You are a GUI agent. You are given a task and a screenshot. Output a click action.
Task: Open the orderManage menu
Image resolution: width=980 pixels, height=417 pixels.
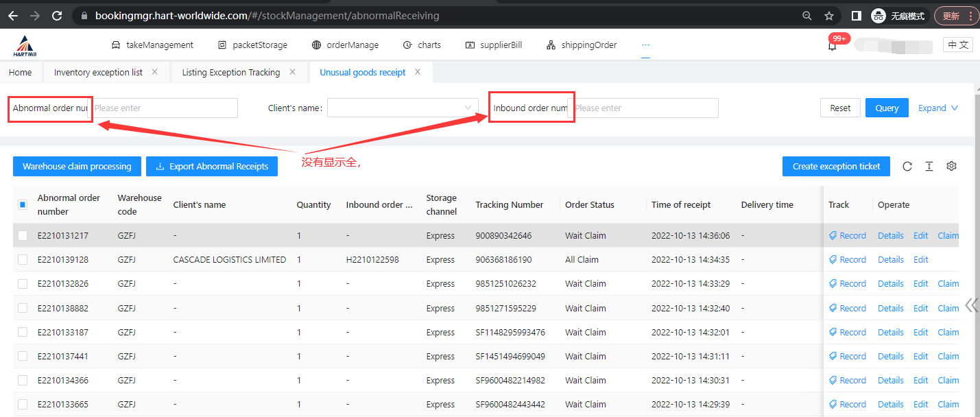tap(345, 45)
